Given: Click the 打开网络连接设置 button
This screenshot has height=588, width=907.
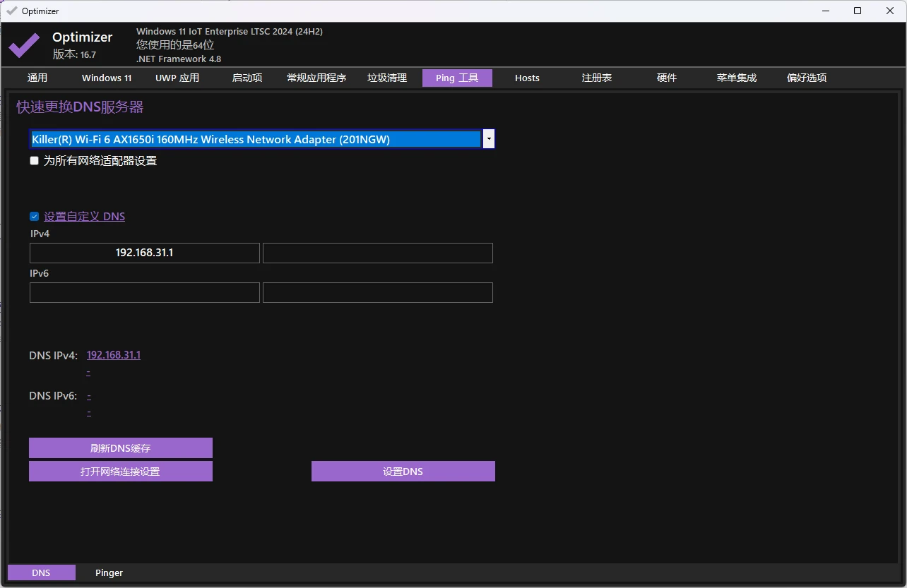Looking at the screenshot, I should coord(121,472).
